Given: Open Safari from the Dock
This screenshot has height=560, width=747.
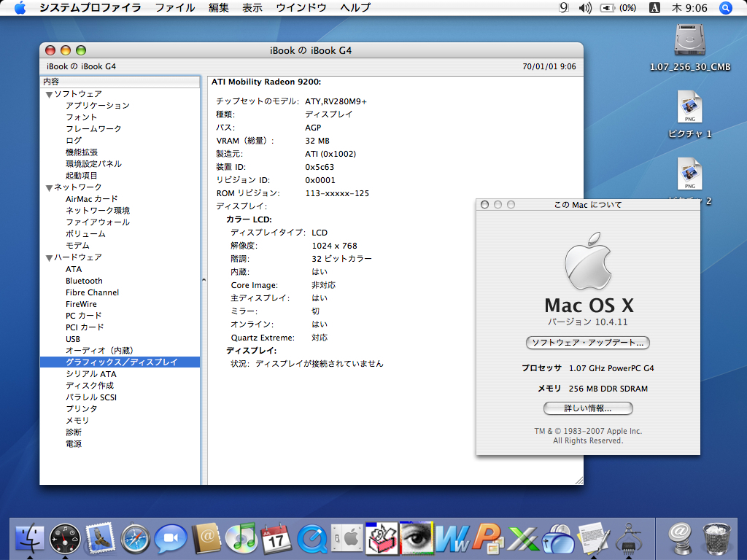Looking at the screenshot, I should (135, 540).
